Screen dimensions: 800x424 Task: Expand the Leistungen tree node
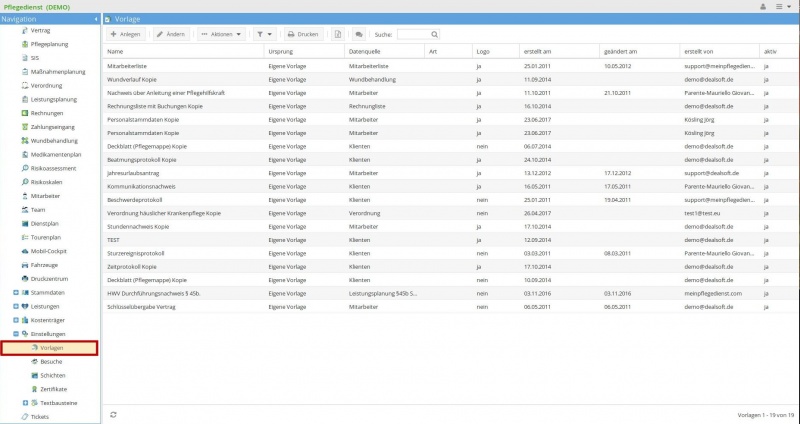pyautogui.click(x=16, y=307)
